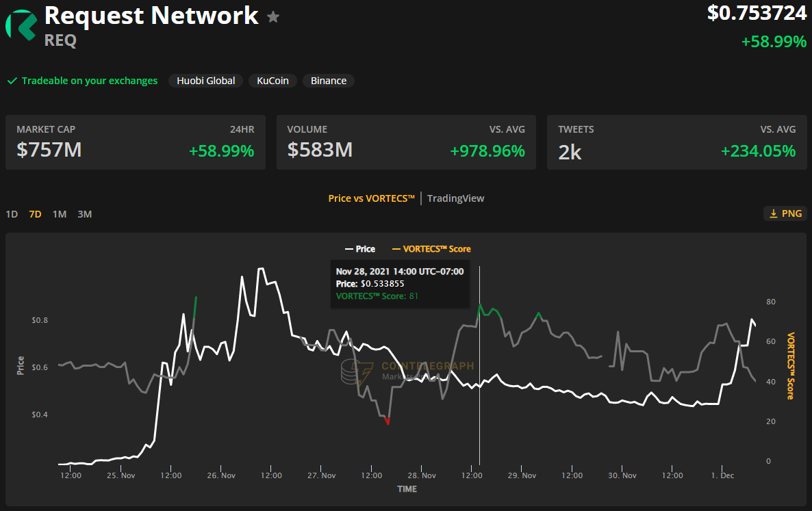Select the 7D time range
The image size is (812, 511).
[x=35, y=214]
